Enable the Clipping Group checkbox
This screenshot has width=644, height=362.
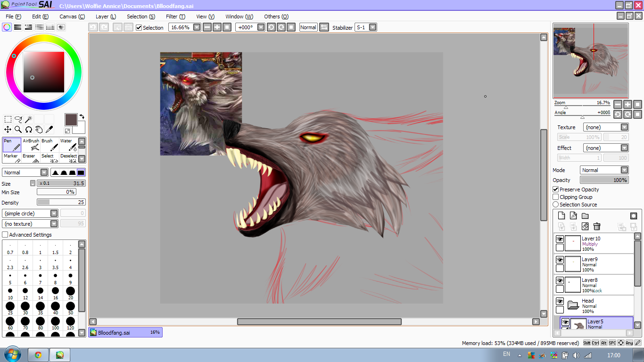coord(556,197)
